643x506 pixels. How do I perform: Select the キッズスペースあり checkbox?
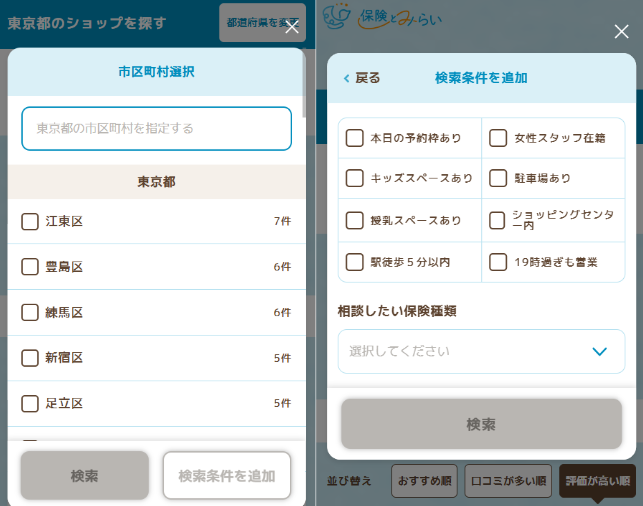pyautogui.click(x=354, y=178)
